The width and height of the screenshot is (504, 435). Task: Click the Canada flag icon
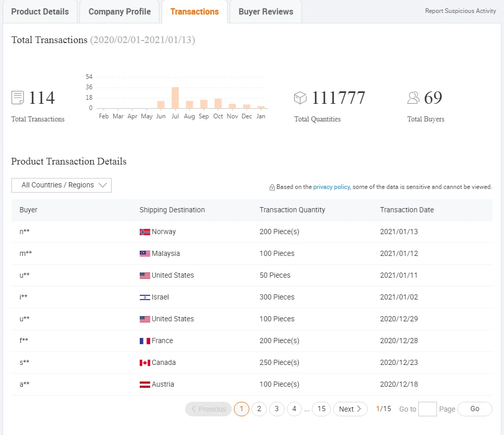145,363
